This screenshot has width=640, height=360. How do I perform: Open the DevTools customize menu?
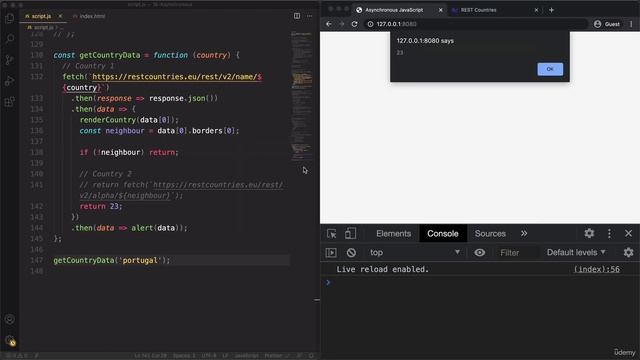click(609, 233)
